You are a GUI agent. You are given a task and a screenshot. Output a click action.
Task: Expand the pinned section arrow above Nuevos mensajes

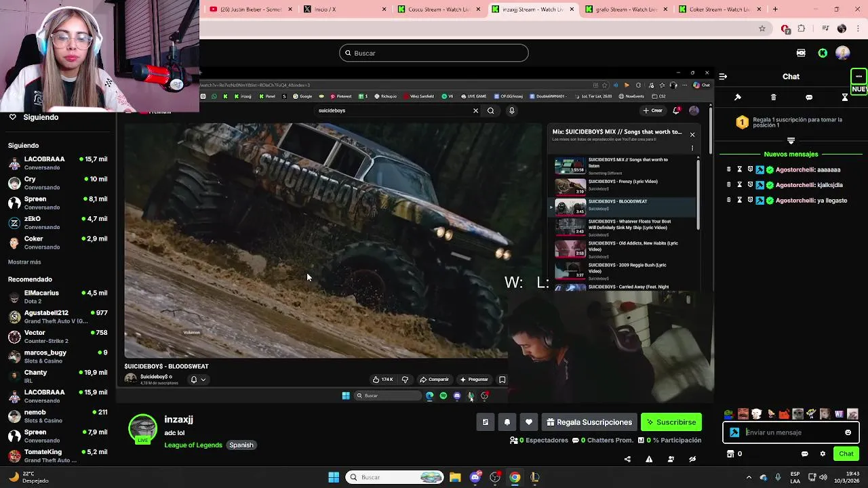point(791,141)
